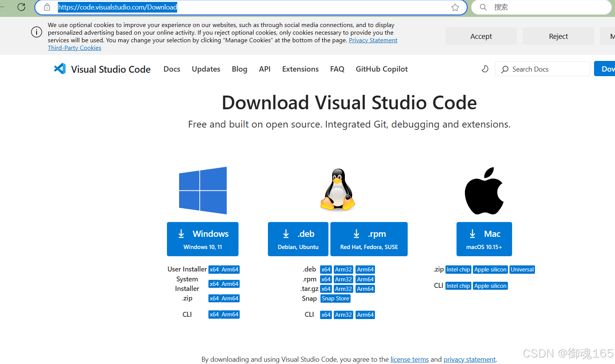Download the .rpm for Red Hat, Fedora, SUSE
615x364 pixels.
[369, 239]
